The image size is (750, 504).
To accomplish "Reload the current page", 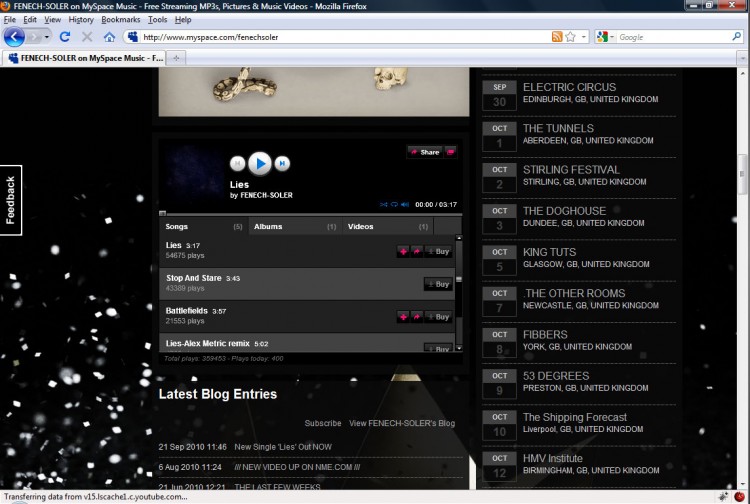I will coord(65,37).
